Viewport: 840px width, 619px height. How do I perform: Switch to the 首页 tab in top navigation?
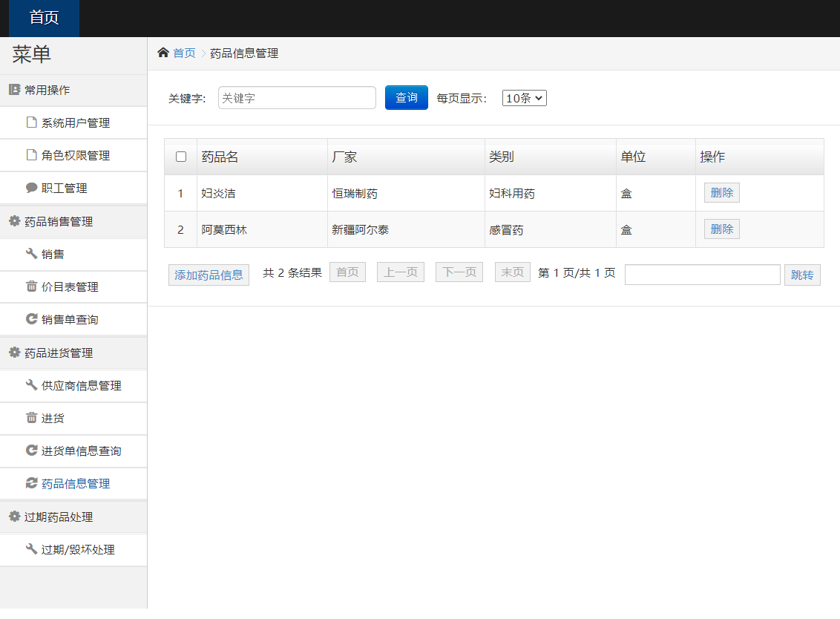pos(42,18)
